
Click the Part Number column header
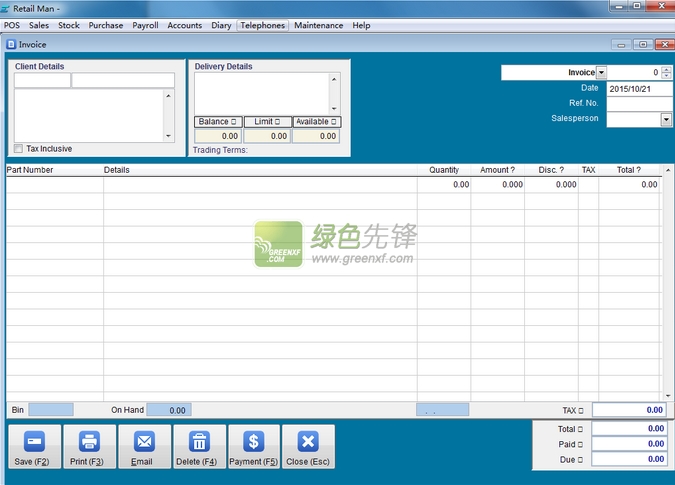click(55, 170)
